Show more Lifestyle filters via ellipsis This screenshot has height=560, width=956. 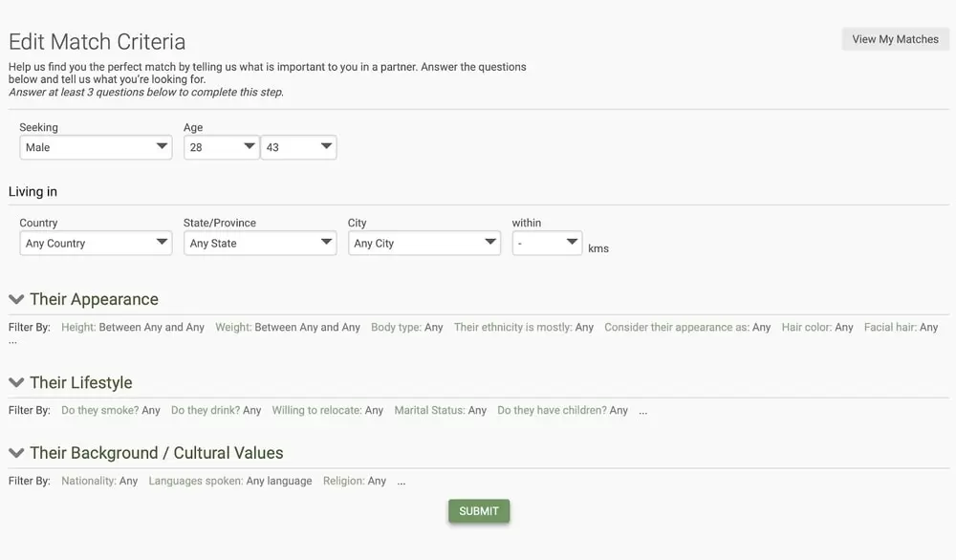[x=643, y=411]
